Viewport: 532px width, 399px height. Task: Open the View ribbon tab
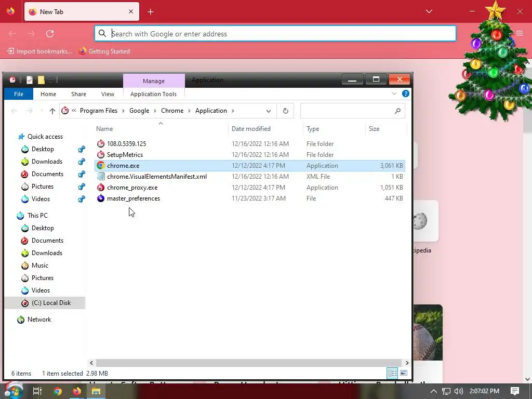pos(108,94)
